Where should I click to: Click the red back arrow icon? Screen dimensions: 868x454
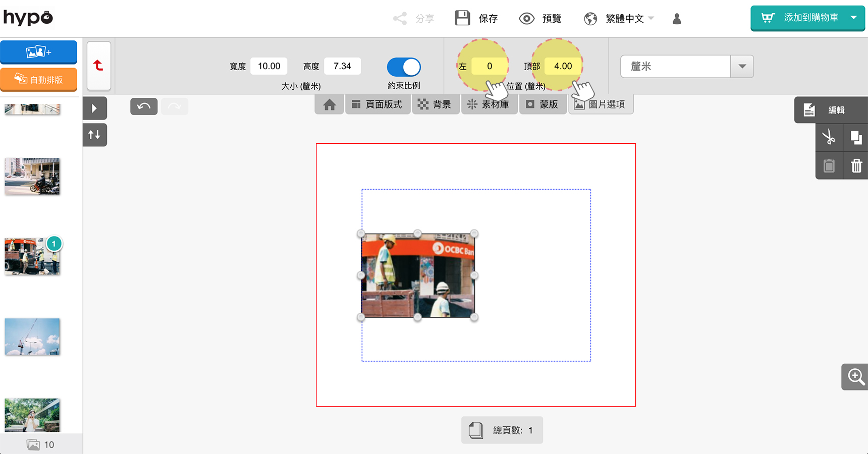(x=98, y=66)
